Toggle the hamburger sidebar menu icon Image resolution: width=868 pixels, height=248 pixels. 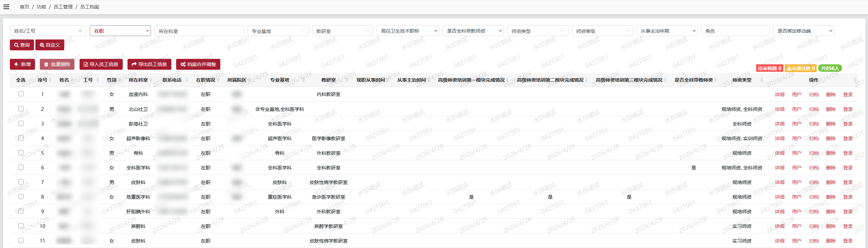[6, 7]
